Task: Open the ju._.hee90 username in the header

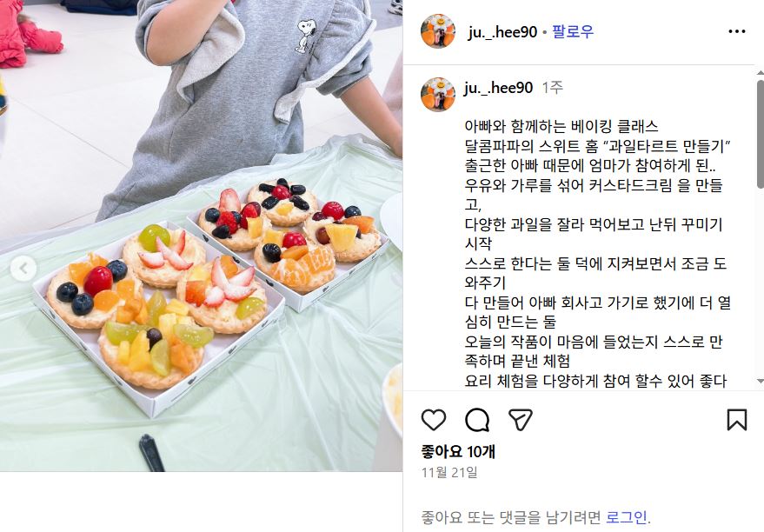Action: [502, 32]
